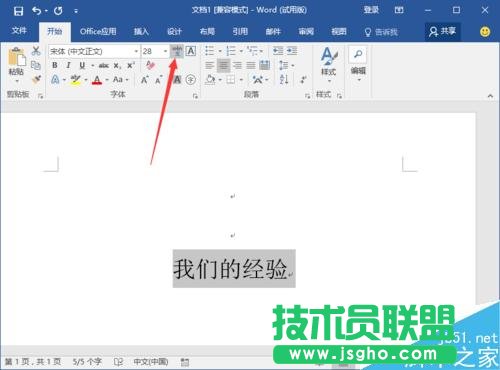Image resolution: width=500 pixels, height=370 pixels.
Task: Expand the font size dropdown arrow
Action: (x=165, y=51)
